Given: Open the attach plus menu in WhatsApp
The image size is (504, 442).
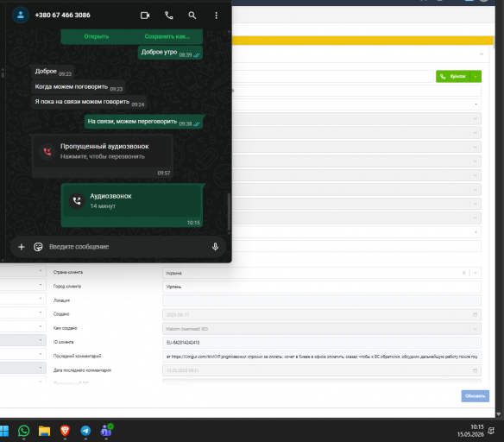Looking at the screenshot, I should 22,247.
